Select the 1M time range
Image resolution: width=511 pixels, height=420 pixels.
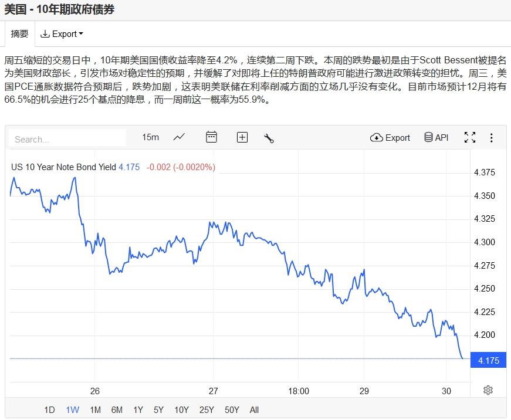pyautogui.click(x=95, y=410)
